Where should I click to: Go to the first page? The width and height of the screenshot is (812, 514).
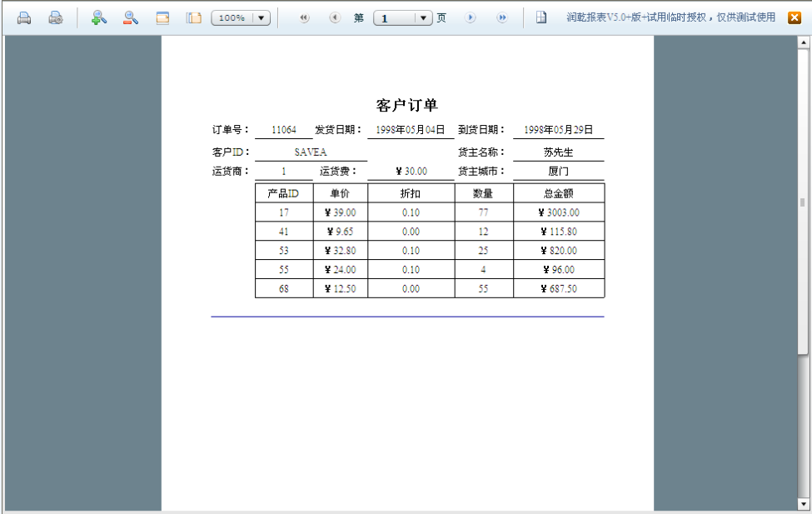(x=304, y=17)
